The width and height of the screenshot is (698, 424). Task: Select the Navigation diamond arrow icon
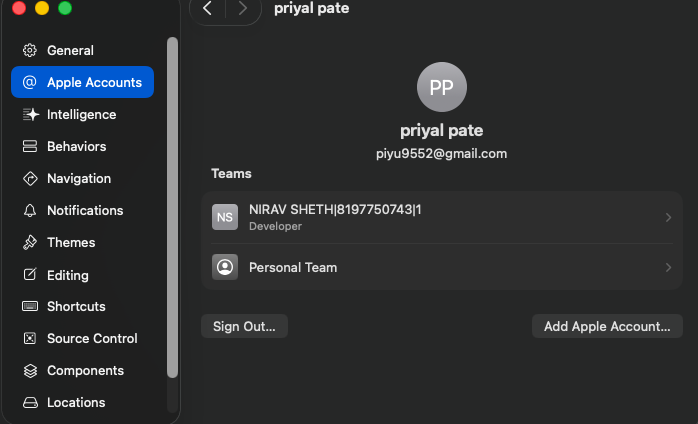[x=30, y=179]
